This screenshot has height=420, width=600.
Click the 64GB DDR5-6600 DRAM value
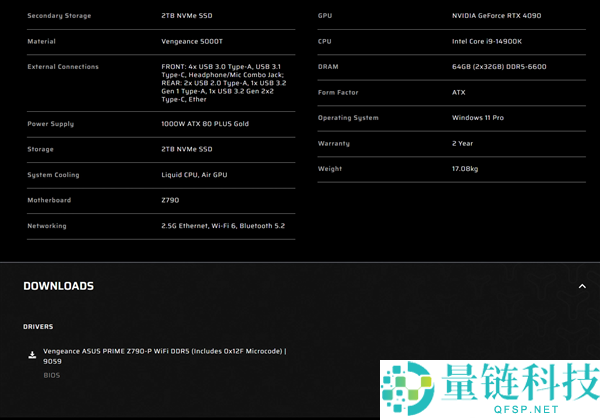499,67
